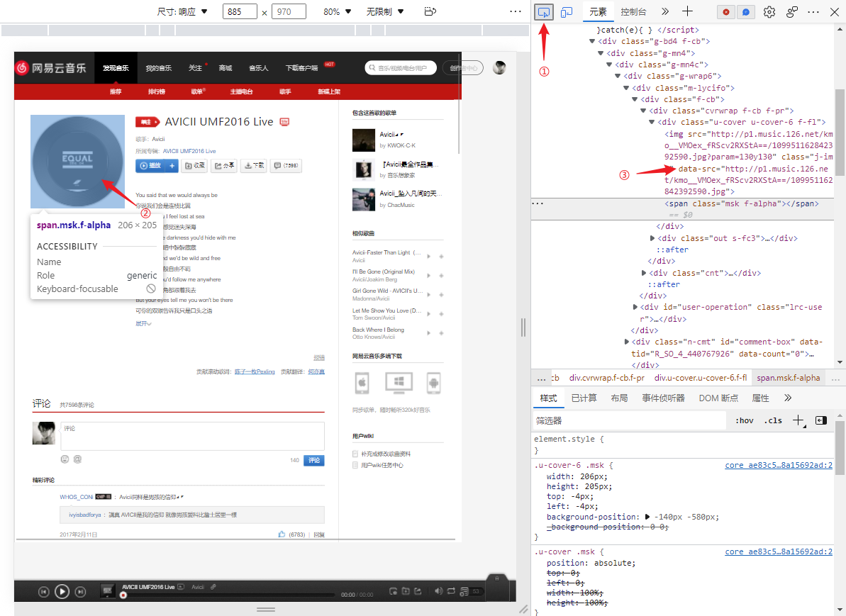Toggle the computed styles sidebar icon
This screenshot has height=616, width=846.
(x=821, y=420)
